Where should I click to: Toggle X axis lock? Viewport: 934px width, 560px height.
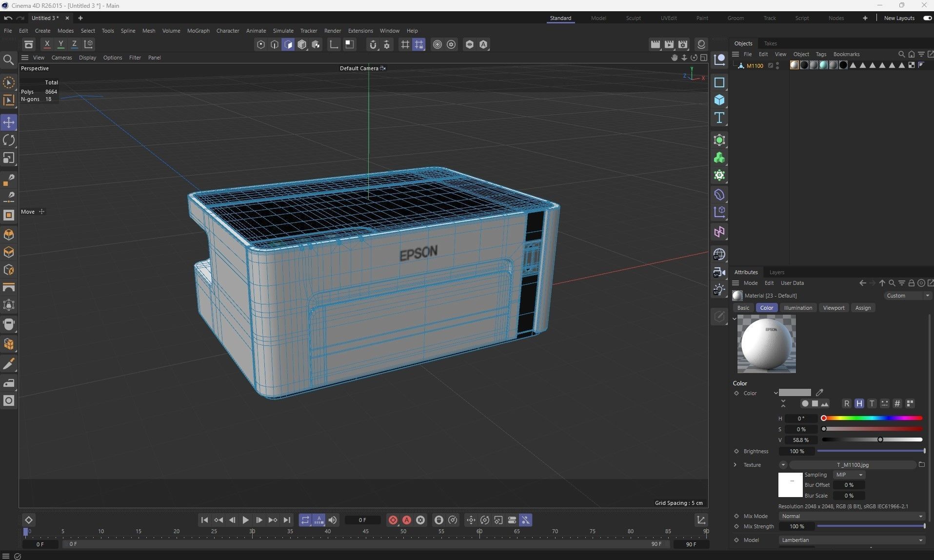coord(47,44)
